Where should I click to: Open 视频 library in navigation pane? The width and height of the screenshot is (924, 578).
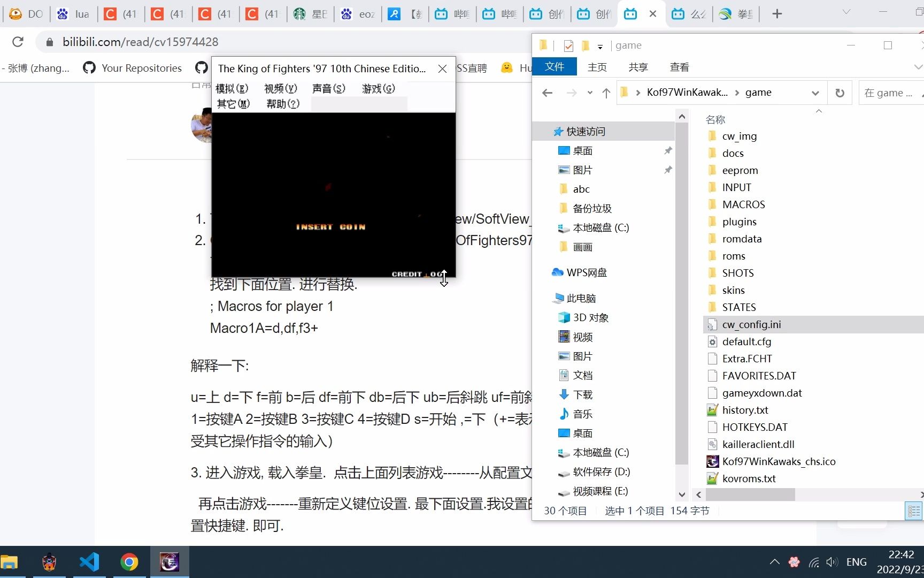[582, 337]
